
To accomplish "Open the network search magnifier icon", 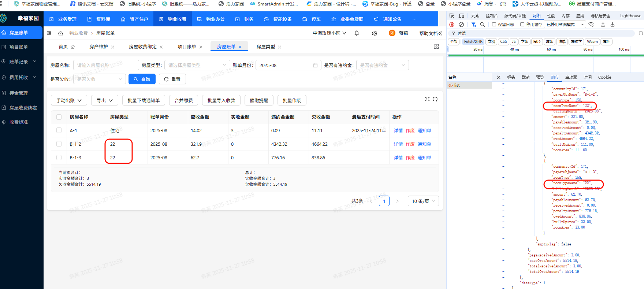I will (483, 25).
